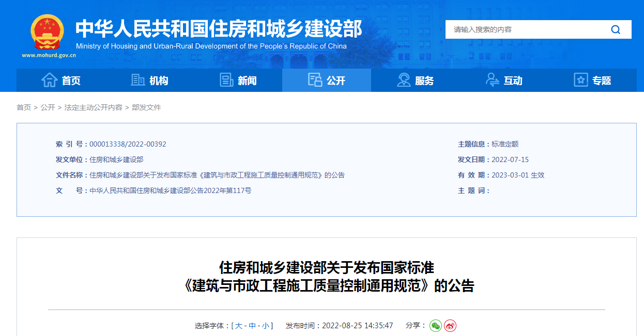Click the newspaper icon next to 新闻
This screenshot has width=644, height=336.
click(x=226, y=80)
